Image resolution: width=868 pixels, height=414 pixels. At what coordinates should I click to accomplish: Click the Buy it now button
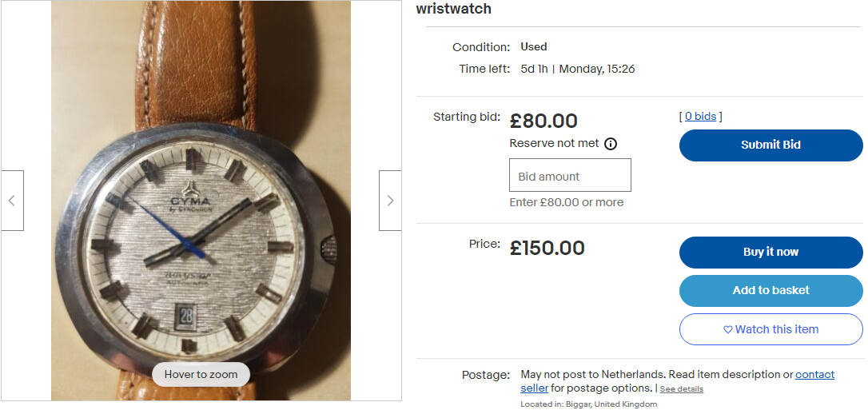coord(770,252)
